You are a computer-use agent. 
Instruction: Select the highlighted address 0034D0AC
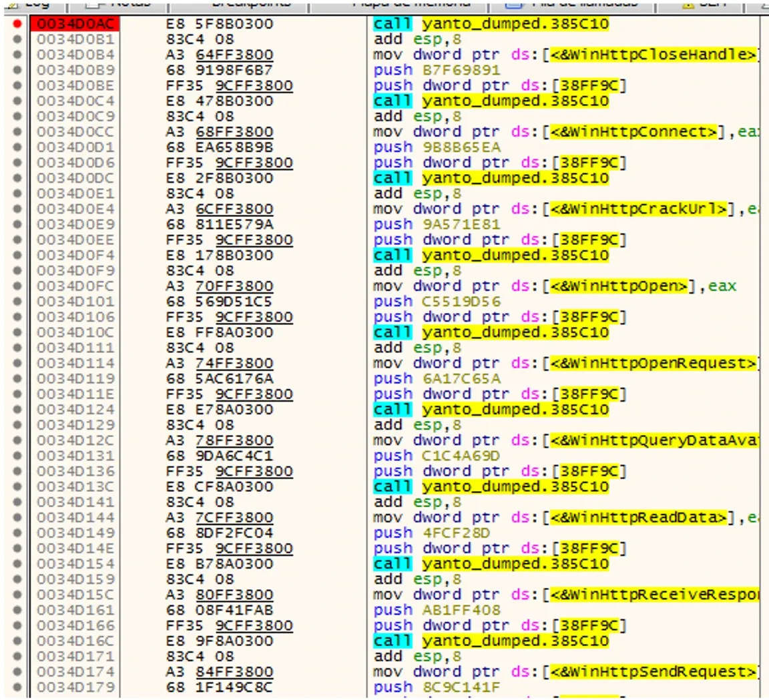click(x=75, y=23)
